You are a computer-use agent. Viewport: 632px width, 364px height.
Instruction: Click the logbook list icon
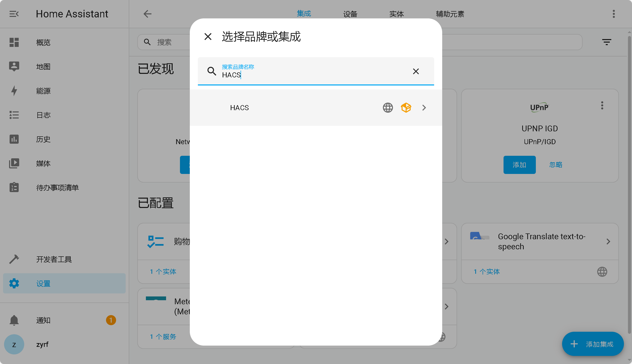click(14, 115)
